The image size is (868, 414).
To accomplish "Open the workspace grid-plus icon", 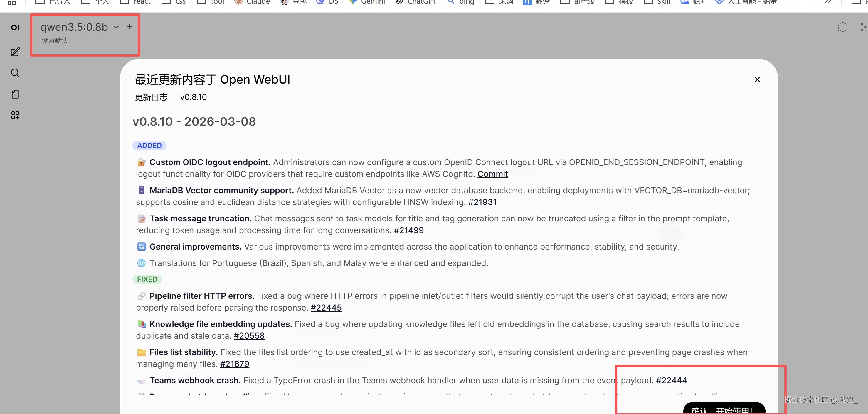I will click(15, 116).
